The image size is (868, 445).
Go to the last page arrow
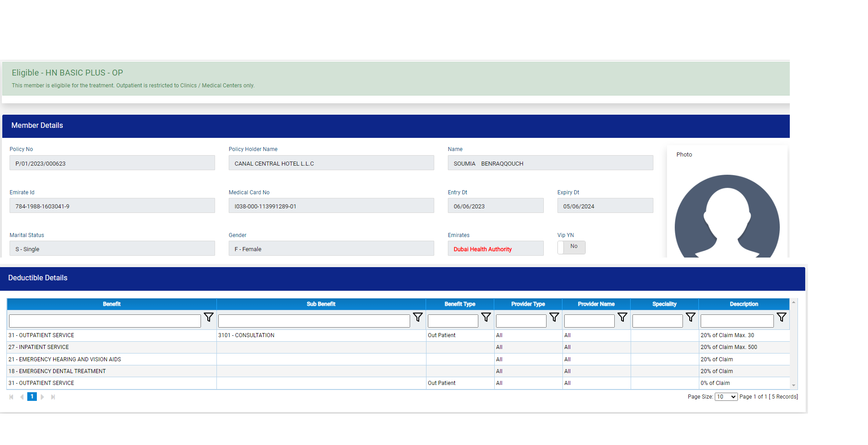pos(53,397)
